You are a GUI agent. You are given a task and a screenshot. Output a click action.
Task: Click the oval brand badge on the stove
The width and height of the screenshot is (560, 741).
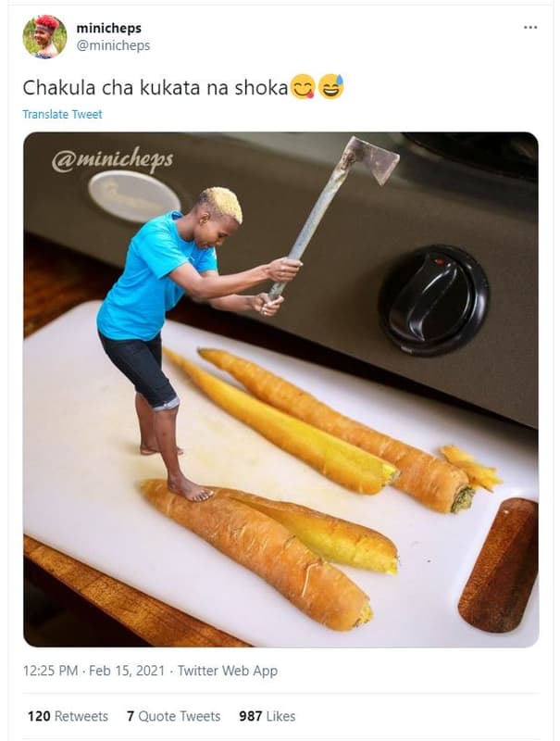point(134,195)
